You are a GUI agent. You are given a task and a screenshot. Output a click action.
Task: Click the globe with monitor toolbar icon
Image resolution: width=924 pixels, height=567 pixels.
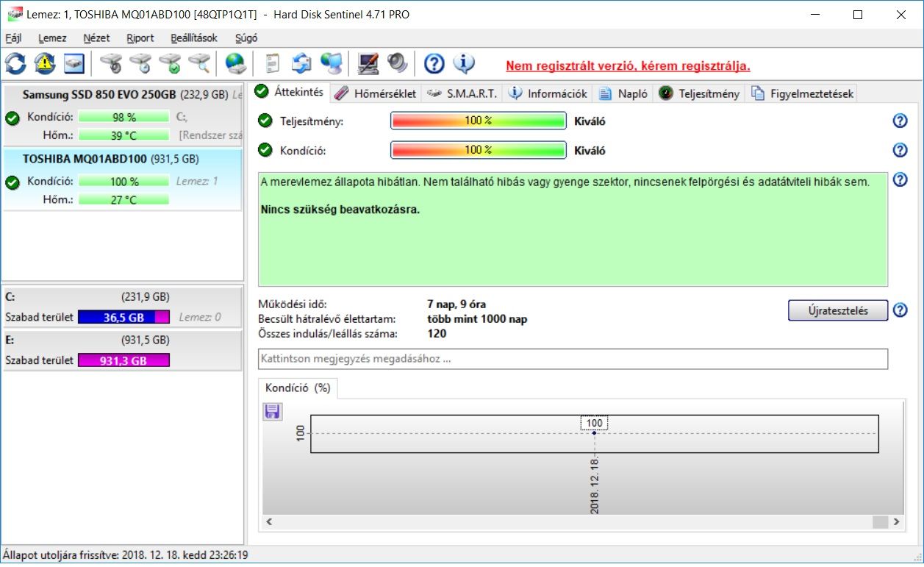click(332, 64)
